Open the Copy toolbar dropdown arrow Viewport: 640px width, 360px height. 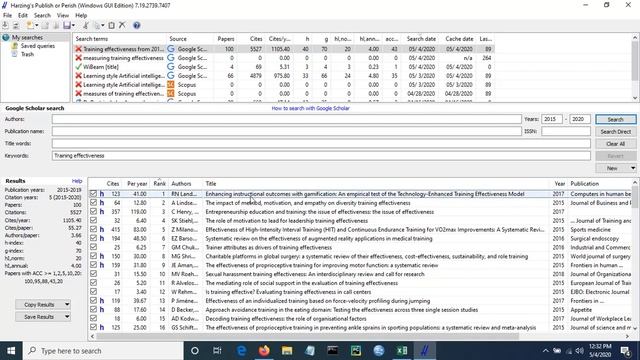click(102, 25)
